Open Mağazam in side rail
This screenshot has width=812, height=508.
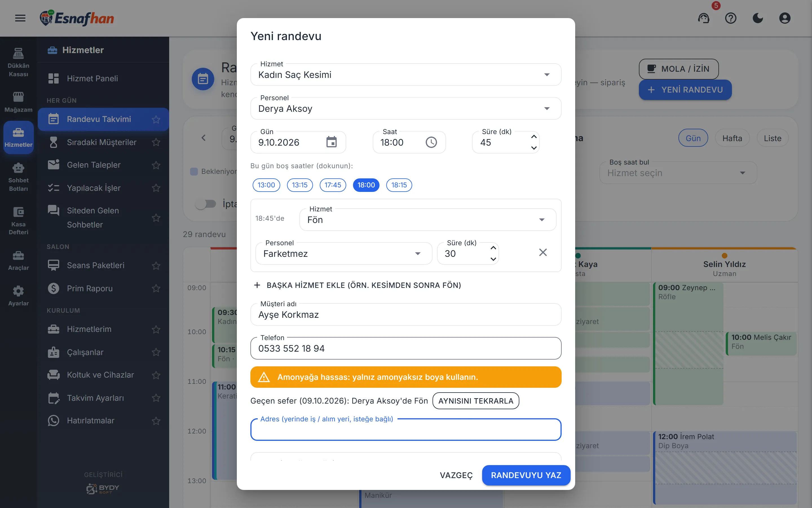coord(18,102)
